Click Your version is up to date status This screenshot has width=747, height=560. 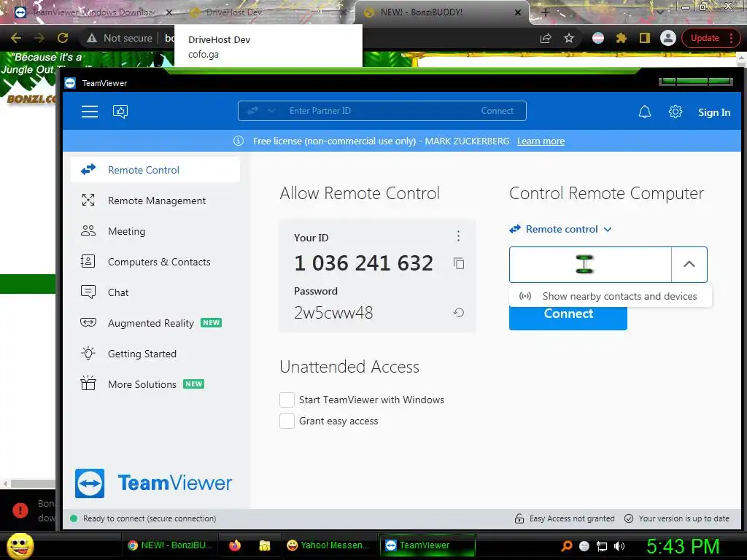(x=677, y=518)
